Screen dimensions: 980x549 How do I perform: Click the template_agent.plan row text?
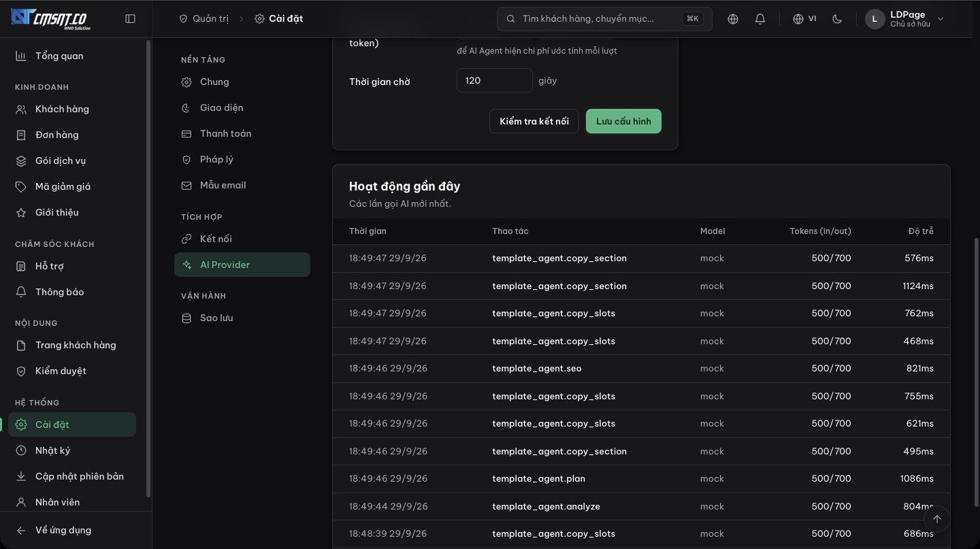pos(538,478)
